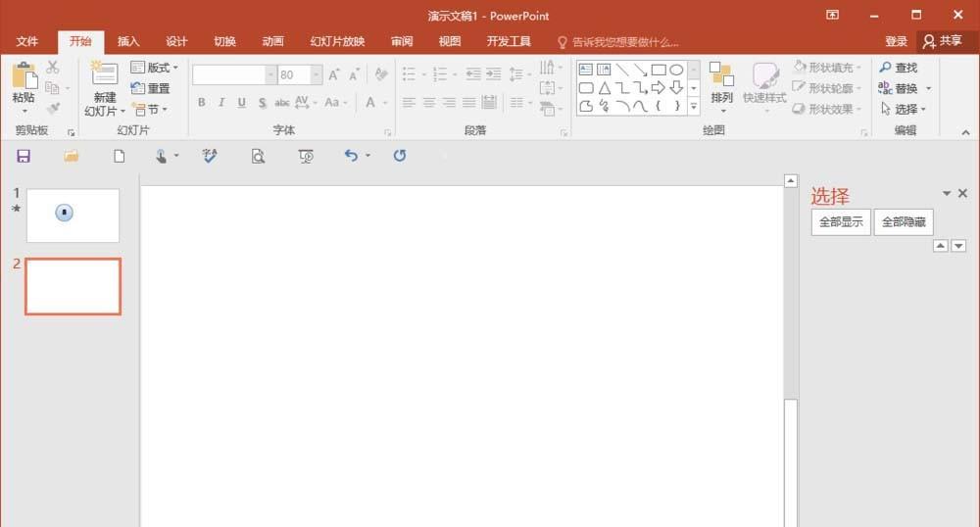Select the Triangle shape in shapes gallery
980x527 pixels.
click(605, 88)
